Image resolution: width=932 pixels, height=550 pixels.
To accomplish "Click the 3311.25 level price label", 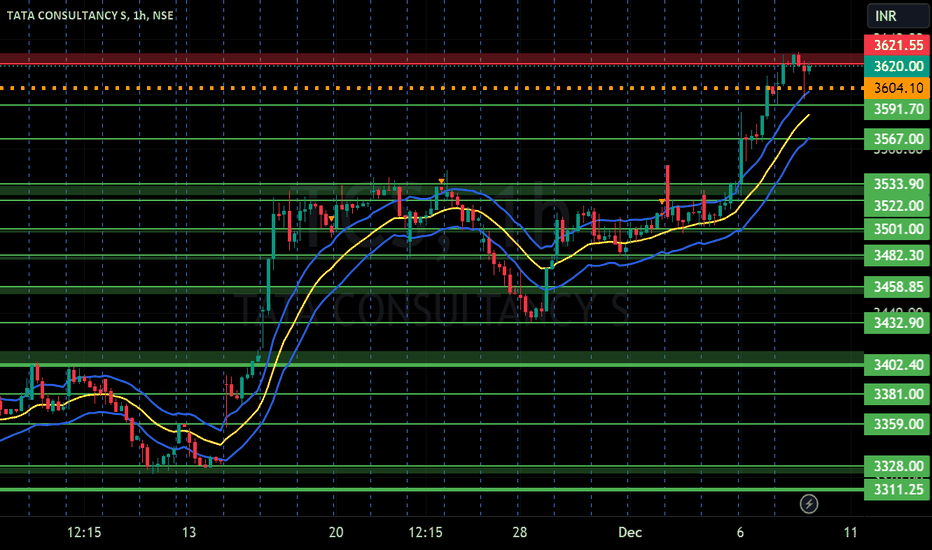I will pos(897,489).
